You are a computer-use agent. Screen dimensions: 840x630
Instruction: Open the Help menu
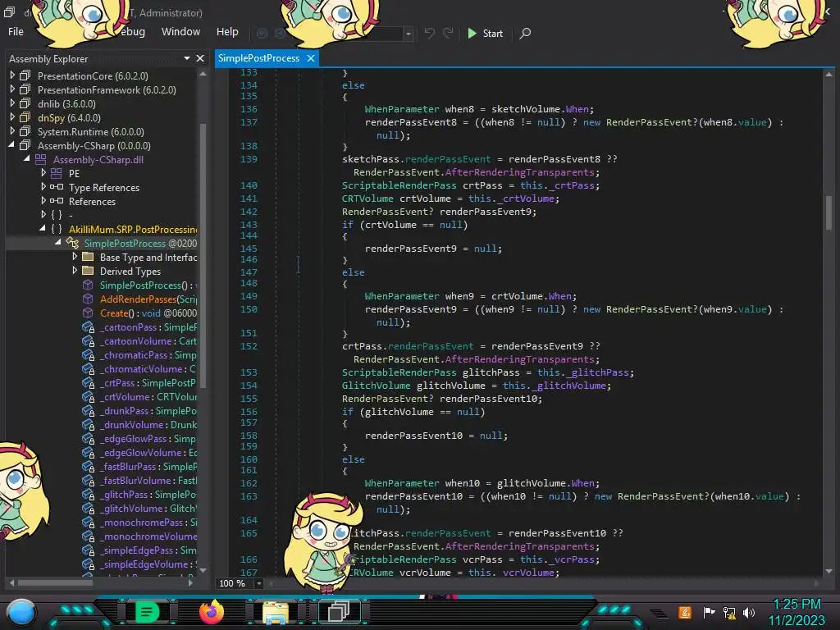[x=227, y=32]
